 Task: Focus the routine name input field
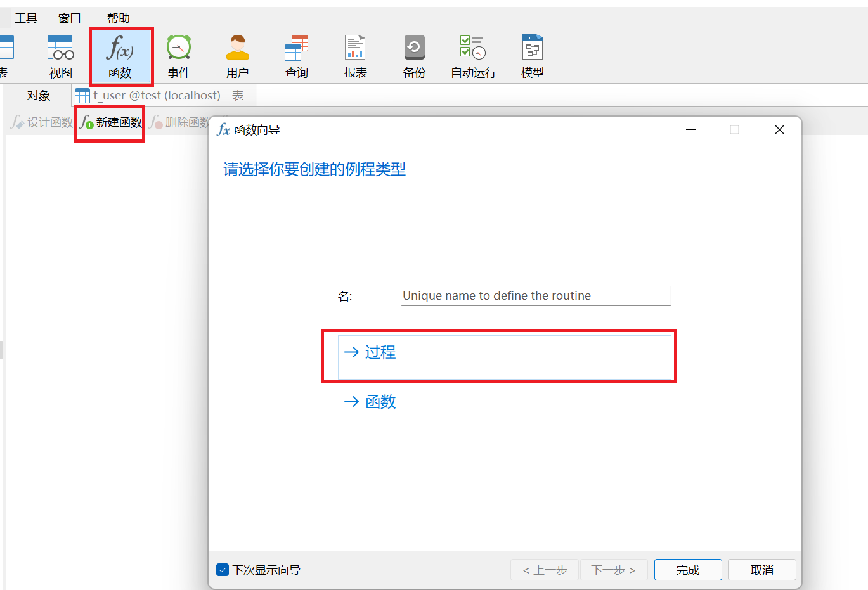[536, 296]
